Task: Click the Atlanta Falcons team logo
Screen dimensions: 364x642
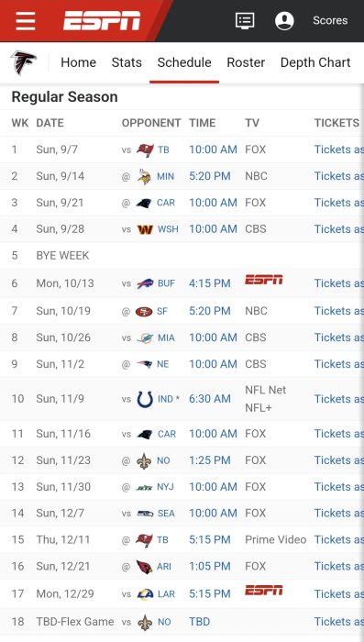Action: 23,62
